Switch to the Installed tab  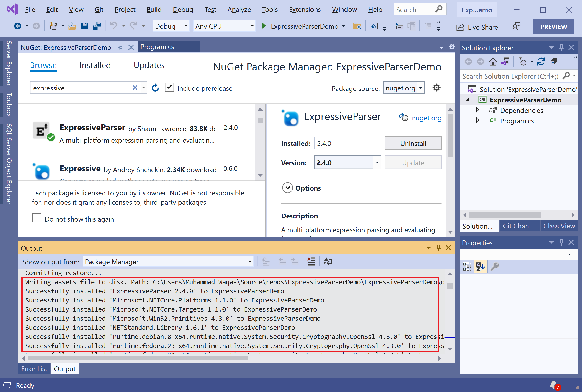(95, 65)
